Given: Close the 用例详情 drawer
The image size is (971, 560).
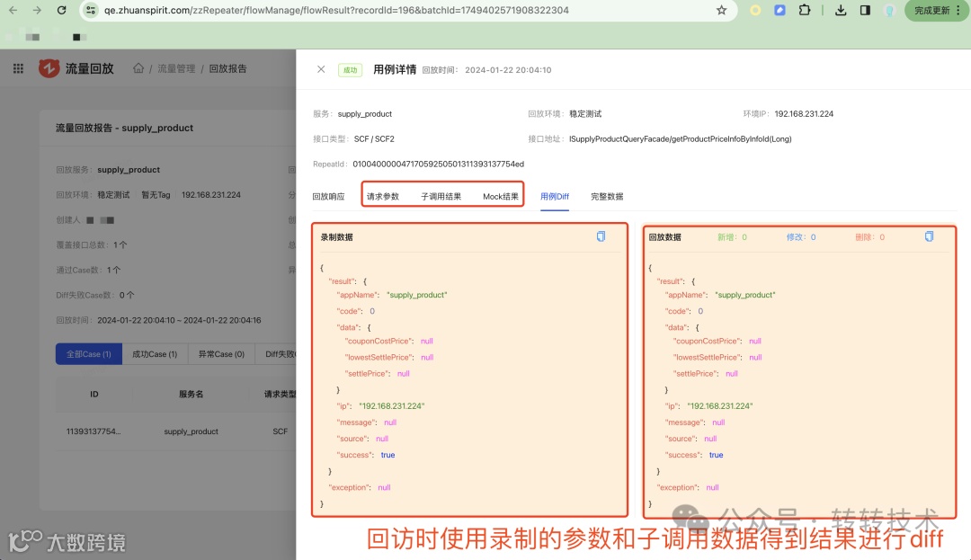Looking at the screenshot, I should coord(321,69).
